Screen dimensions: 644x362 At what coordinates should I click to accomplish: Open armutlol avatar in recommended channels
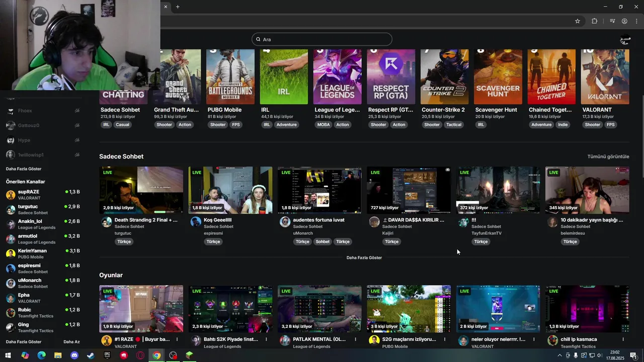point(10,239)
